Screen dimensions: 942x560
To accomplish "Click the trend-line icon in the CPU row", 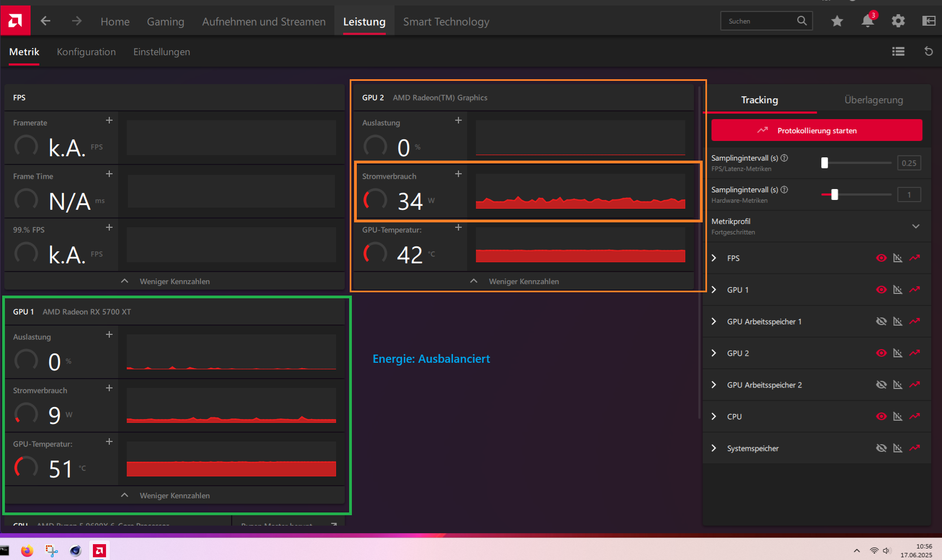I will click(x=915, y=416).
